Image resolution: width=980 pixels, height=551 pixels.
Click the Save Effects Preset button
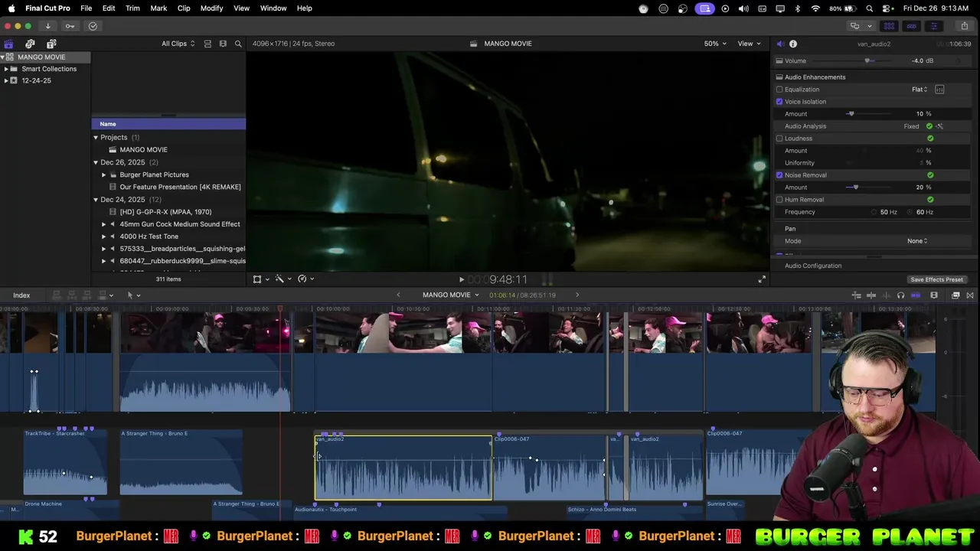(936, 280)
